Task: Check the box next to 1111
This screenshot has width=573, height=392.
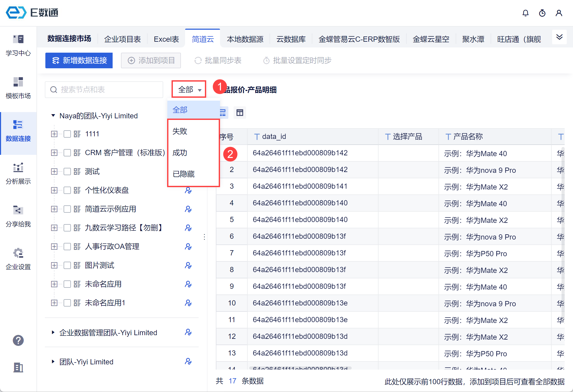Action: 67,134
